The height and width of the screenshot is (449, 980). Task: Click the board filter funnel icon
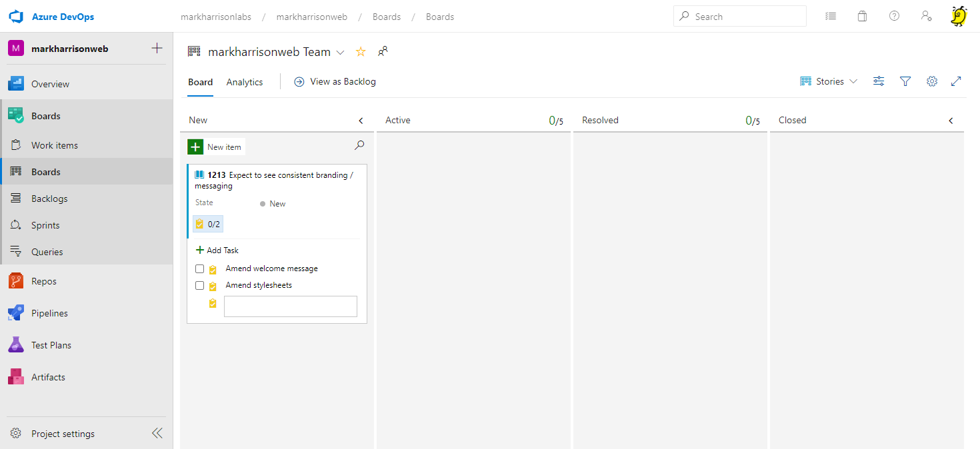click(x=905, y=81)
